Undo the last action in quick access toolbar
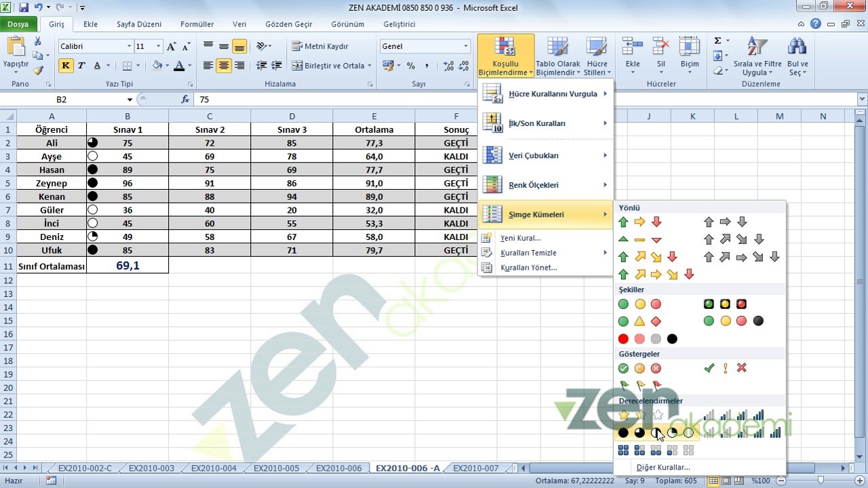The height and width of the screenshot is (488, 868). [x=39, y=7]
